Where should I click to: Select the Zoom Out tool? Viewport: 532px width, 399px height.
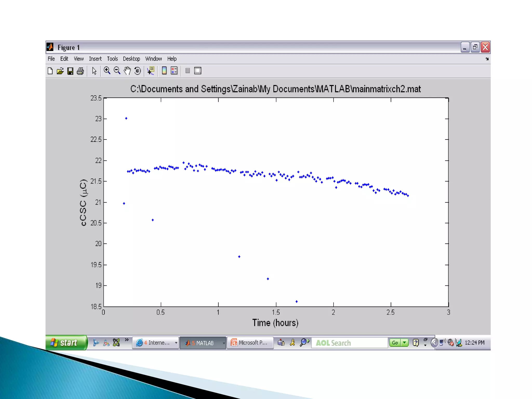point(117,71)
